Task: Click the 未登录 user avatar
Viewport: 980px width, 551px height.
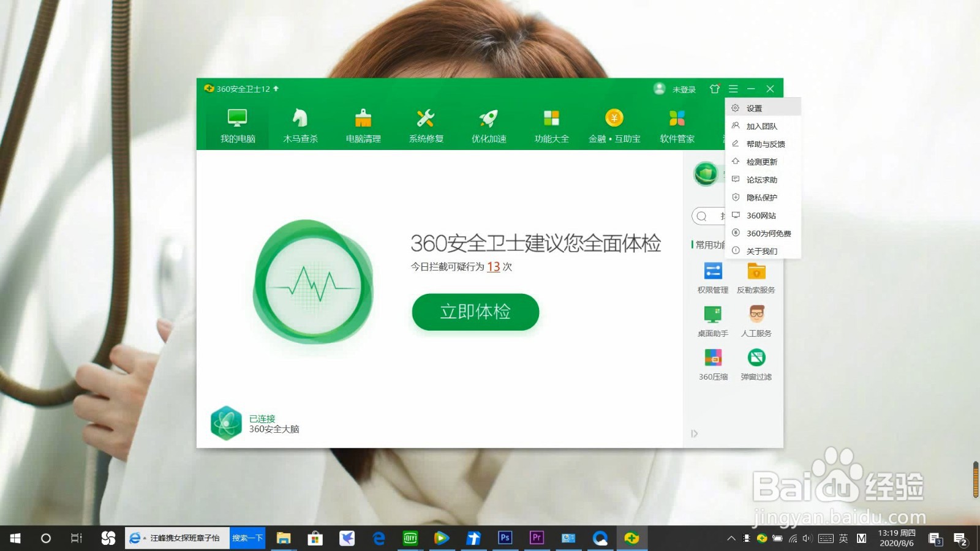Action: 660,89
